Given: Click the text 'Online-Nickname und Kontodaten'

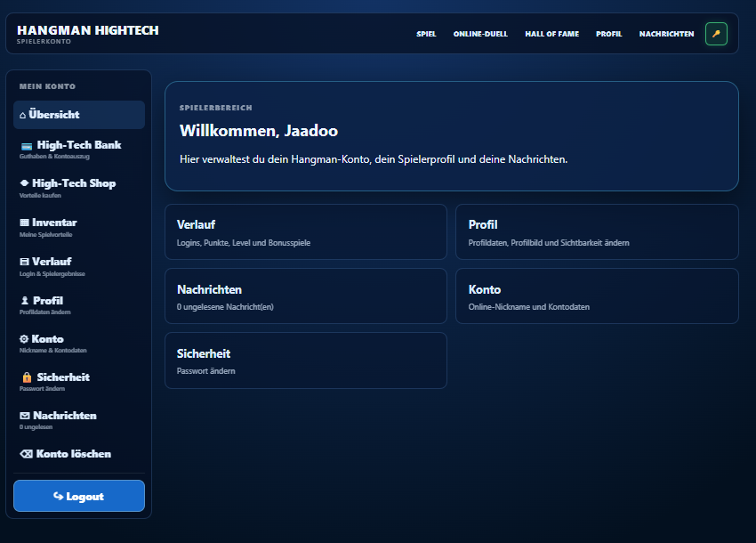Looking at the screenshot, I should click(x=529, y=307).
